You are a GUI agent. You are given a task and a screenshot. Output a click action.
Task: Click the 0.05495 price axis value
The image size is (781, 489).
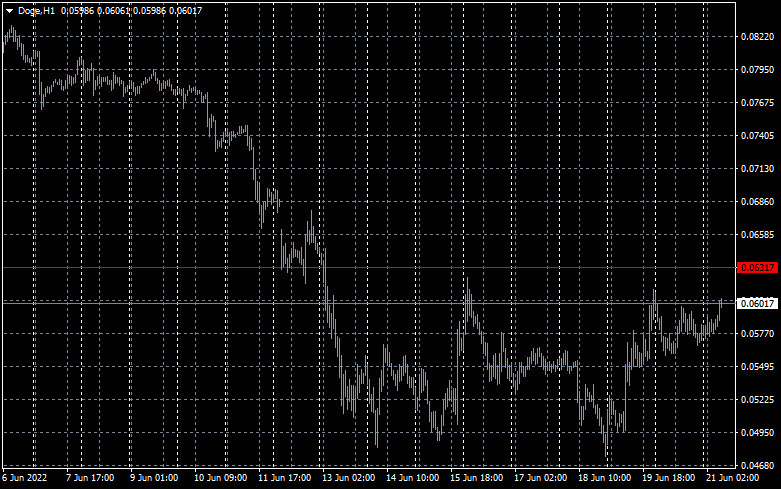coord(758,367)
